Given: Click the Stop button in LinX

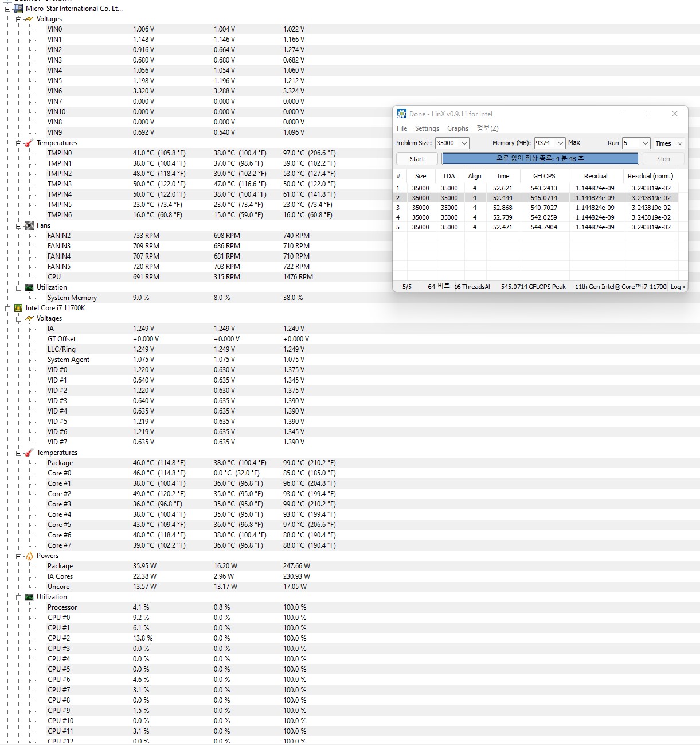Looking at the screenshot, I should [x=663, y=159].
